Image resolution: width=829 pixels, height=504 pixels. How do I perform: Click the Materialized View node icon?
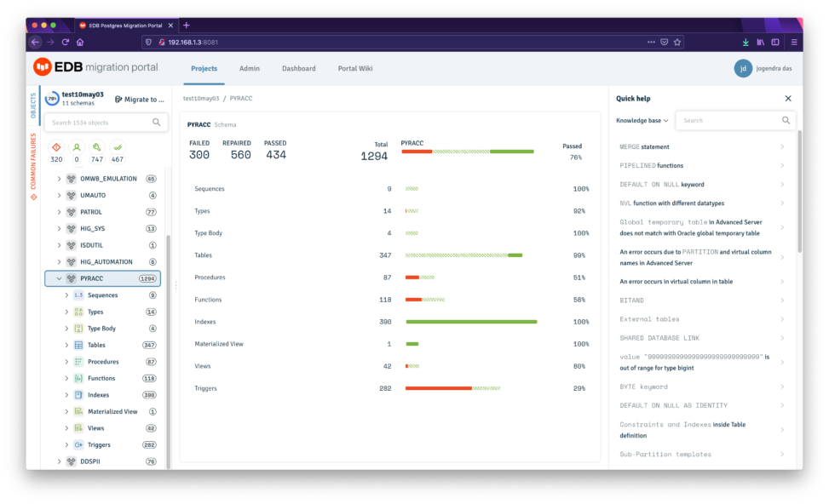[x=78, y=411]
